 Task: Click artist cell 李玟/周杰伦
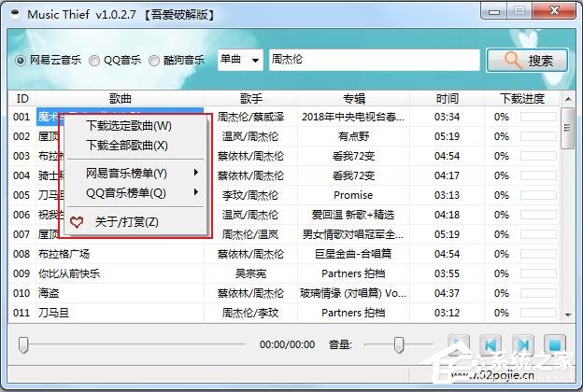click(250, 195)
